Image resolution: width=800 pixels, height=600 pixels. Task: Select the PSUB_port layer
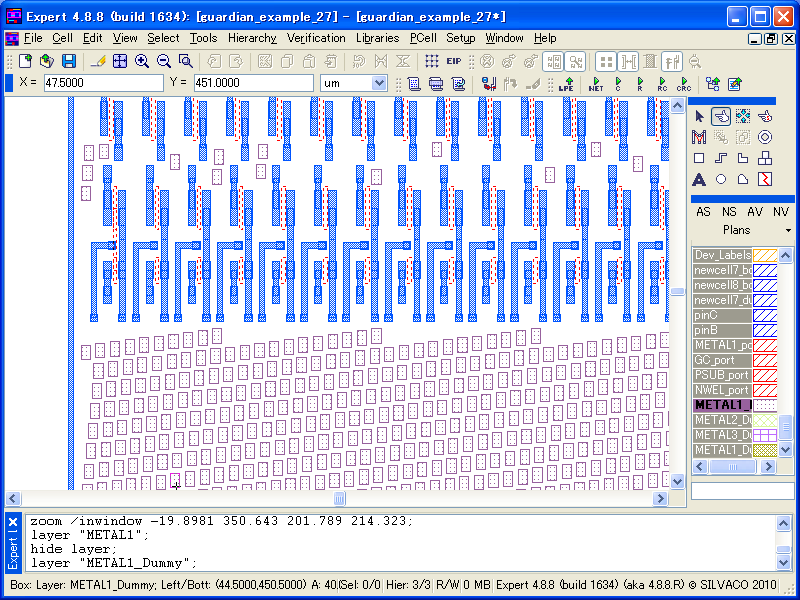point(721,375)
